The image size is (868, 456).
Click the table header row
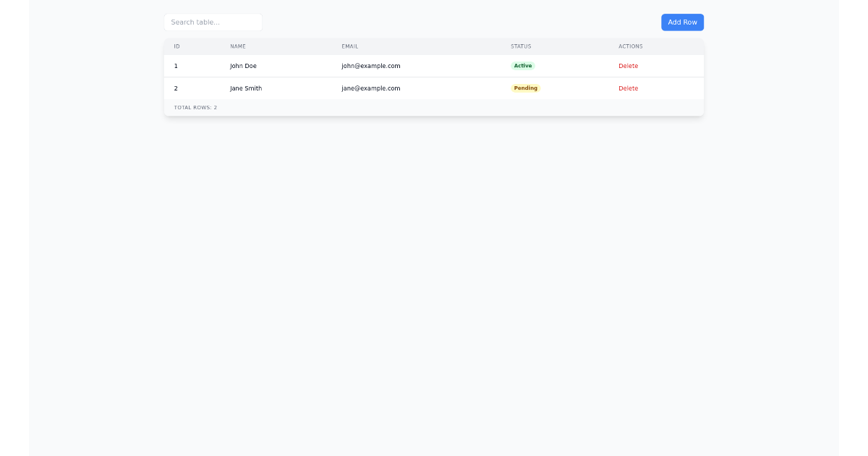[x=434, y=46]
